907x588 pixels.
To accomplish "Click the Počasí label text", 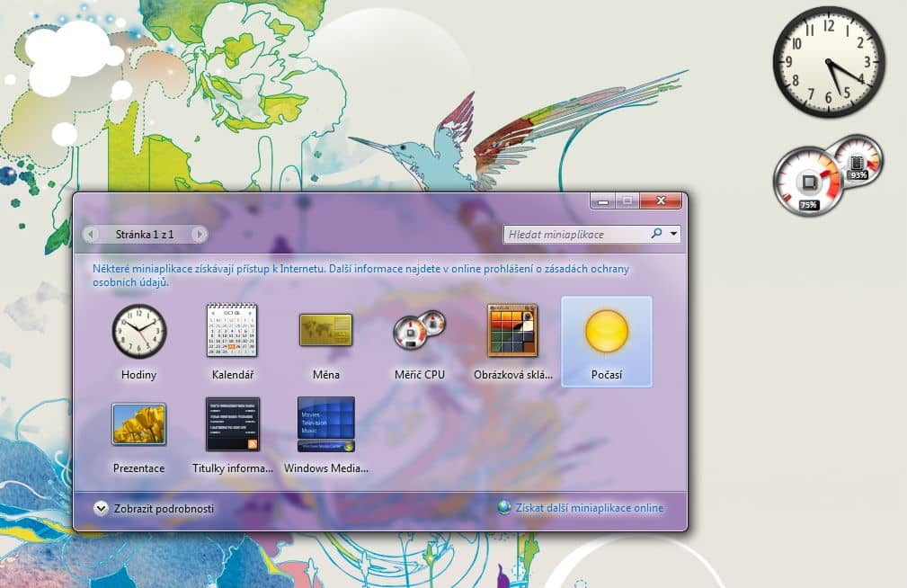I will point(606,375).
